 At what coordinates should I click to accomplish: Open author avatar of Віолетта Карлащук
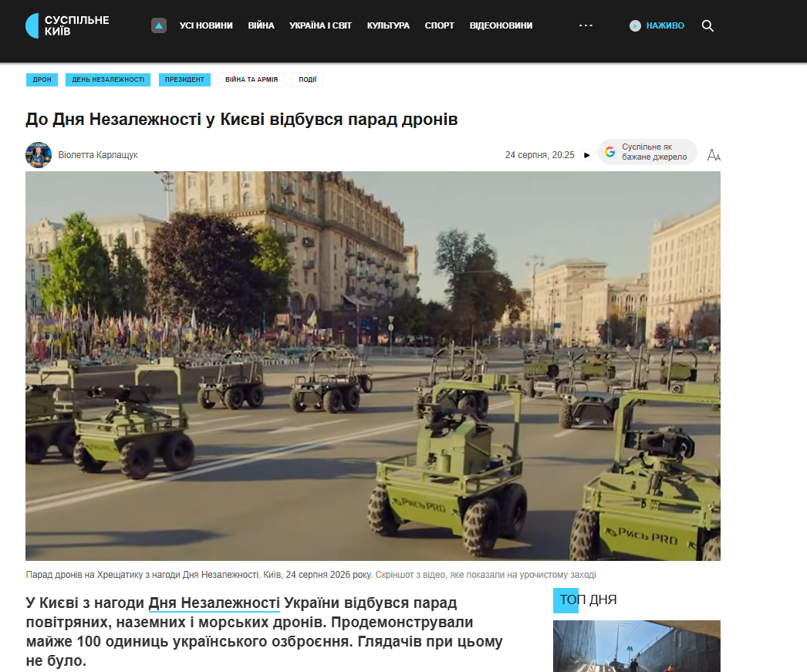[39, 155]
